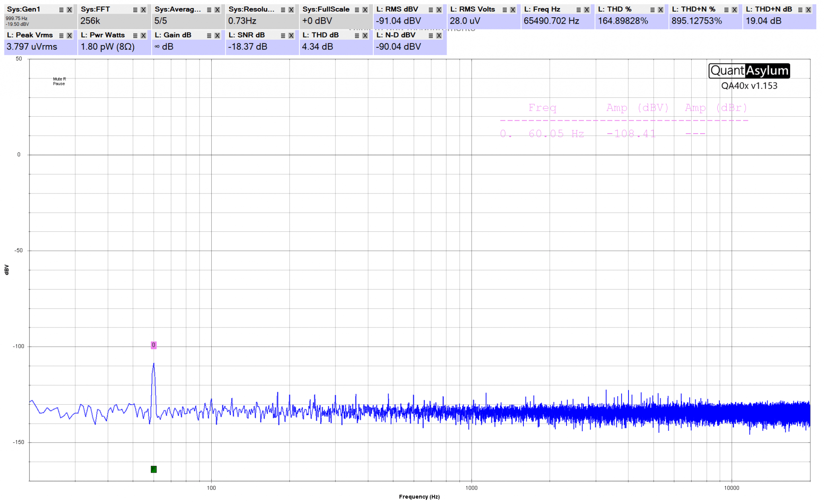824x504 pixels.
Task: Click the 60.05 Hz marker table entry
Action: coord(556,134)
